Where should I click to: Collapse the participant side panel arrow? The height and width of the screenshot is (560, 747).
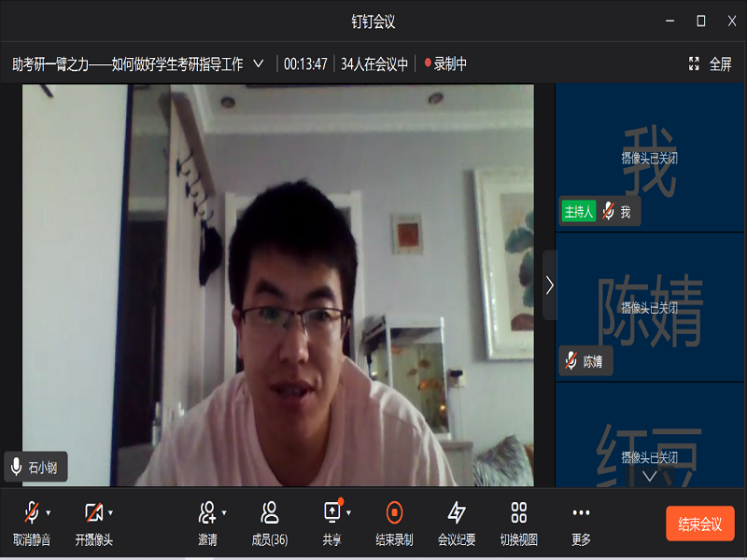tap(549, 285)
